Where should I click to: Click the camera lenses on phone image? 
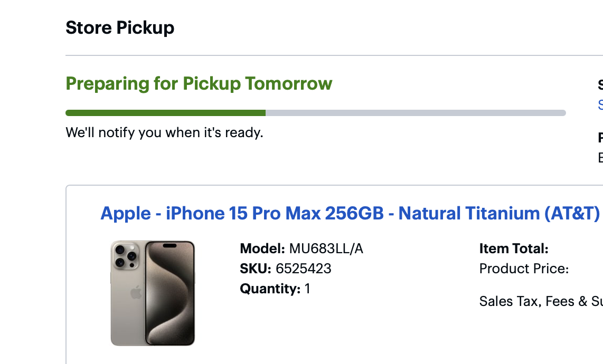pos(126,255)
